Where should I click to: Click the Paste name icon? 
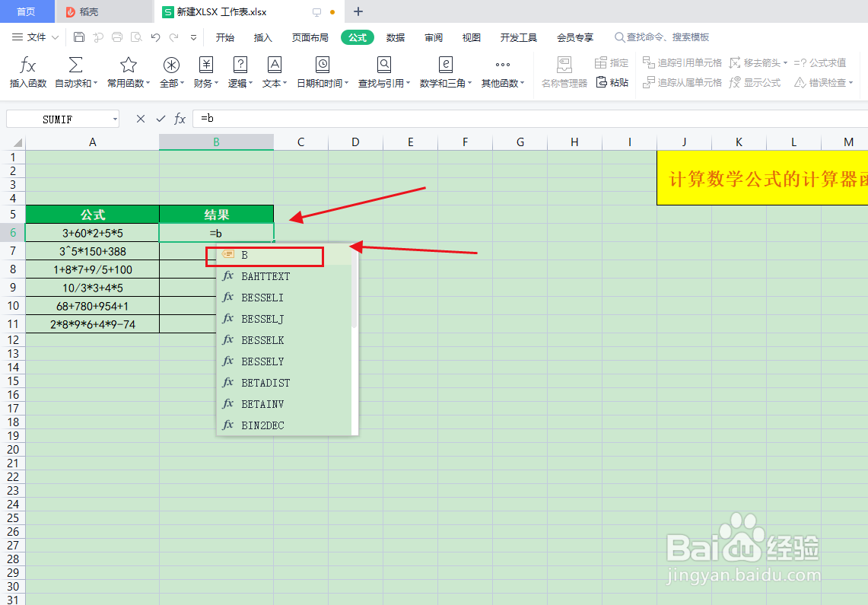coord(601,82)
